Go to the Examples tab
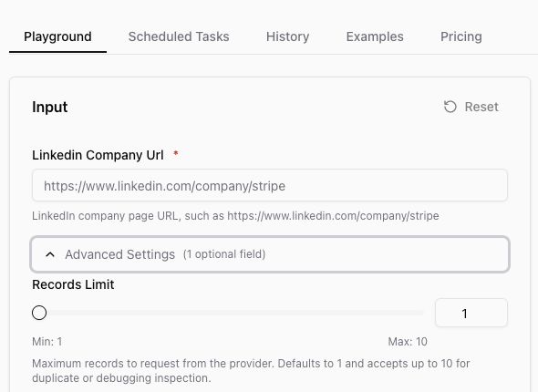This screenshot has height=392, width=538. click(375, 36)
